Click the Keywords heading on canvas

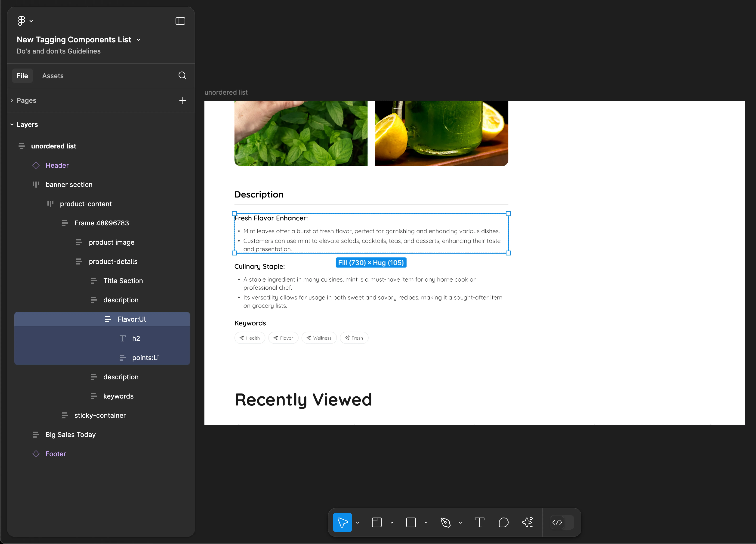250,323
